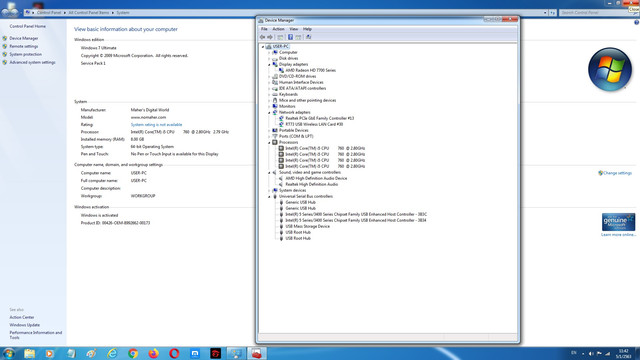Open Action Center link under See also
640x360 pixels.
(x=22, y=317)
